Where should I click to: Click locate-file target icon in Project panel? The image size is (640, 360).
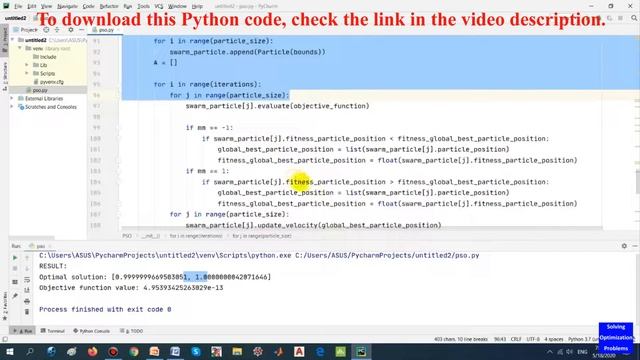click(46, 30)
